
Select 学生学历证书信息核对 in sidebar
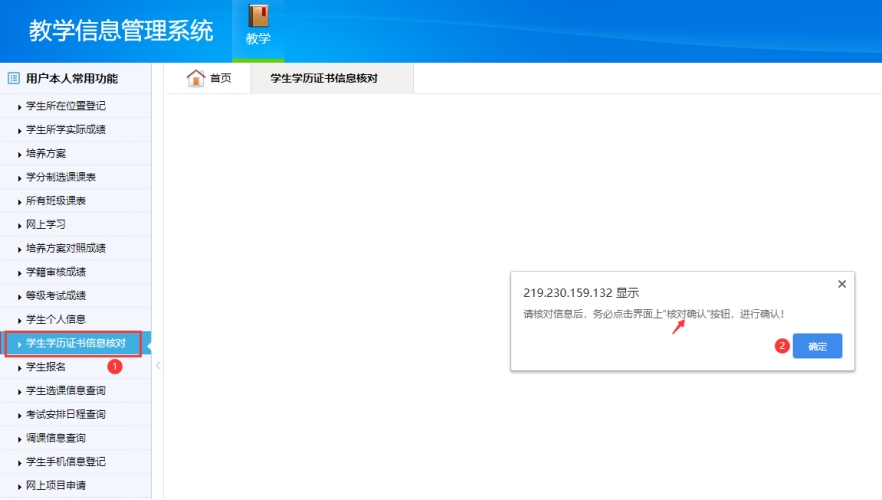(x=74, y=343)
